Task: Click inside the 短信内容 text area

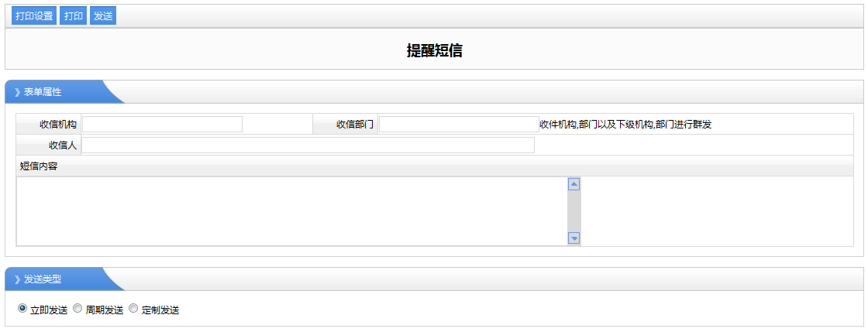Action: (291, 211)
